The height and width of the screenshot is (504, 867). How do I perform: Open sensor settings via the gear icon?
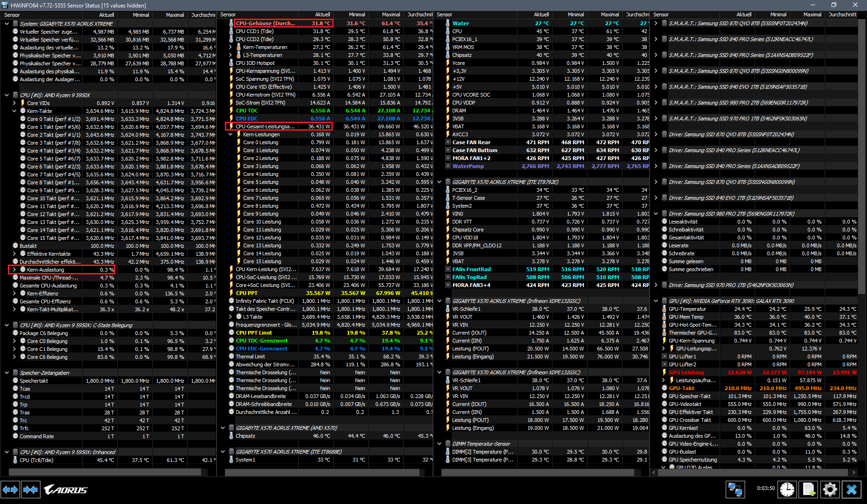coord(830,490)
